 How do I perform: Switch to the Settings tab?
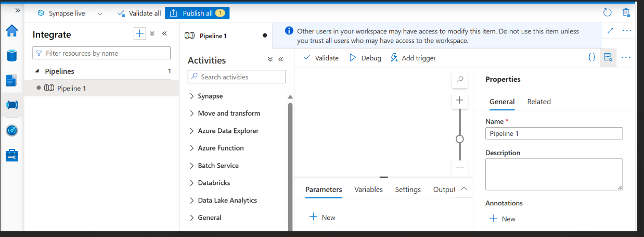(x=408, y=190)
